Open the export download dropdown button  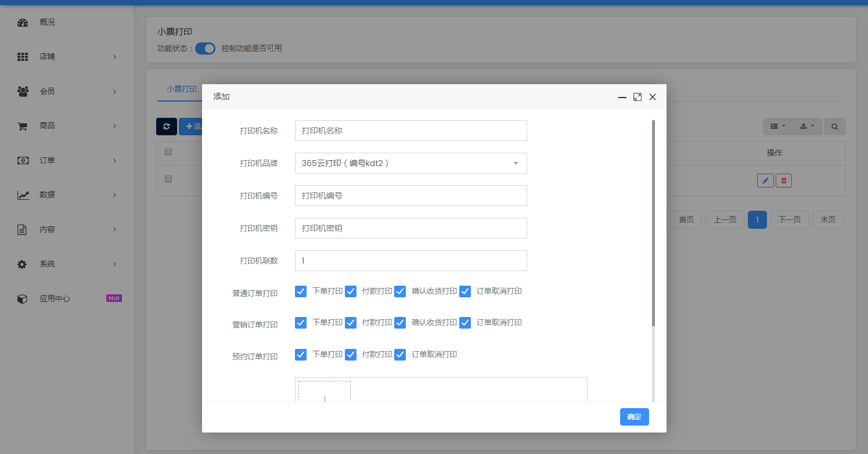click(808, 127)
